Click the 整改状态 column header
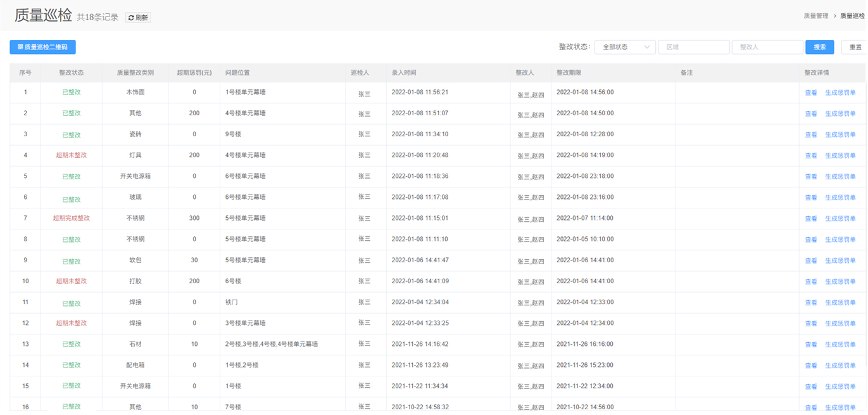The image size is (868, 415). click(x=72, y=73)
